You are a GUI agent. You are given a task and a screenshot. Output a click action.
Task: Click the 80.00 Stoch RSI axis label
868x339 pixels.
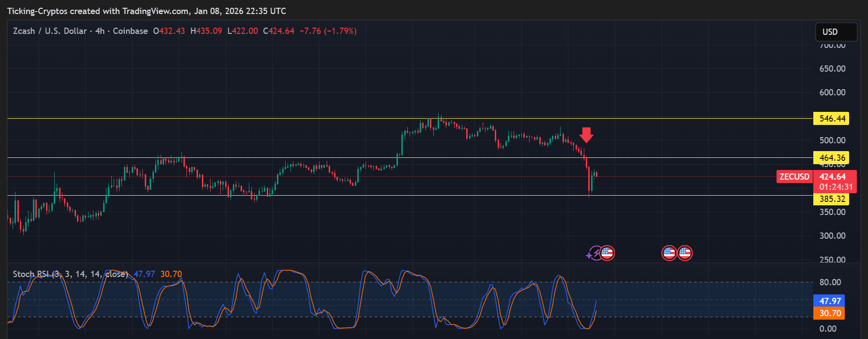[x=830, y=282]
